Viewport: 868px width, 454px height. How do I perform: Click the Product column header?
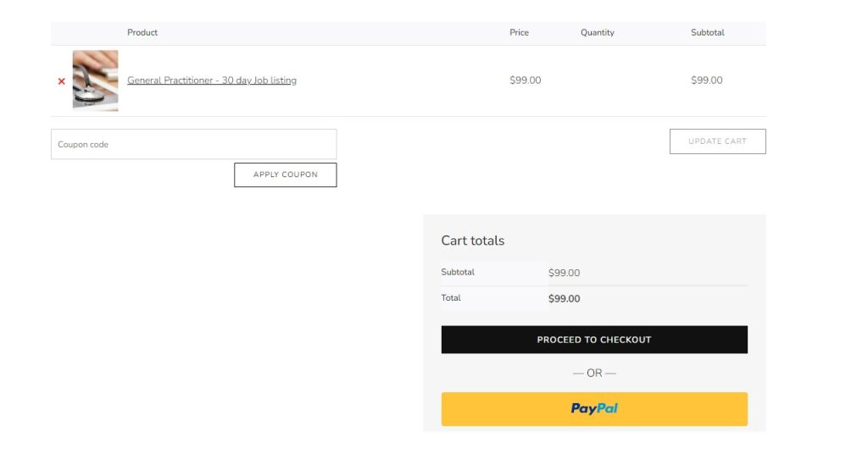pos(142,33)
